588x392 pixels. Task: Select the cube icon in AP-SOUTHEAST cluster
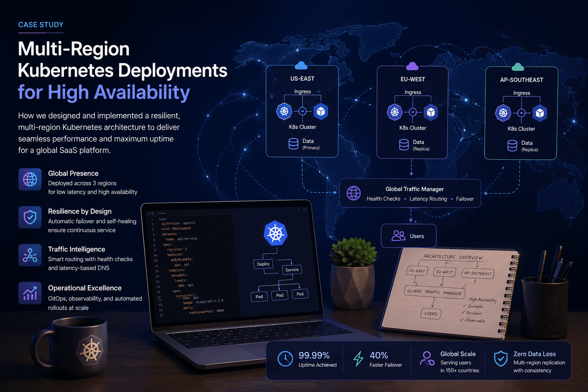(x=540, y=113)
